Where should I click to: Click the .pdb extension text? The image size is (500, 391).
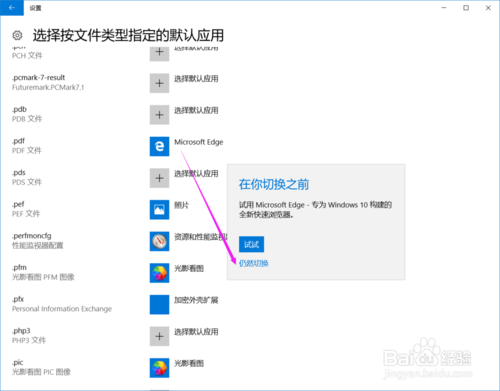(19, 109)
